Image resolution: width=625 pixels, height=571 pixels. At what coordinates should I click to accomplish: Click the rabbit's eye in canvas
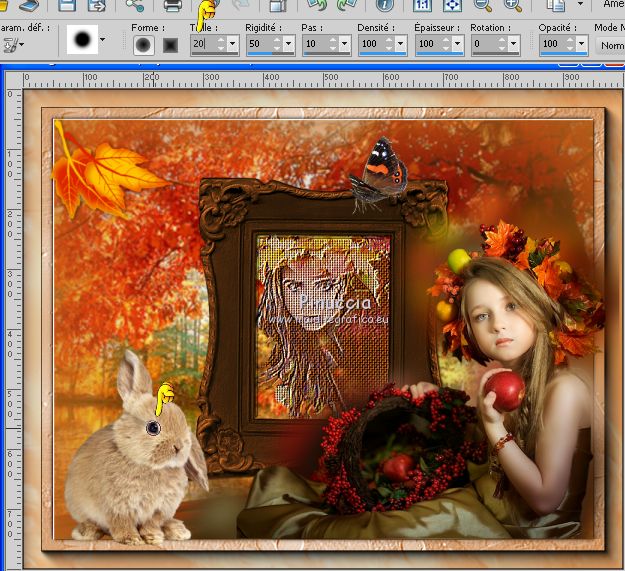point(153,428)
